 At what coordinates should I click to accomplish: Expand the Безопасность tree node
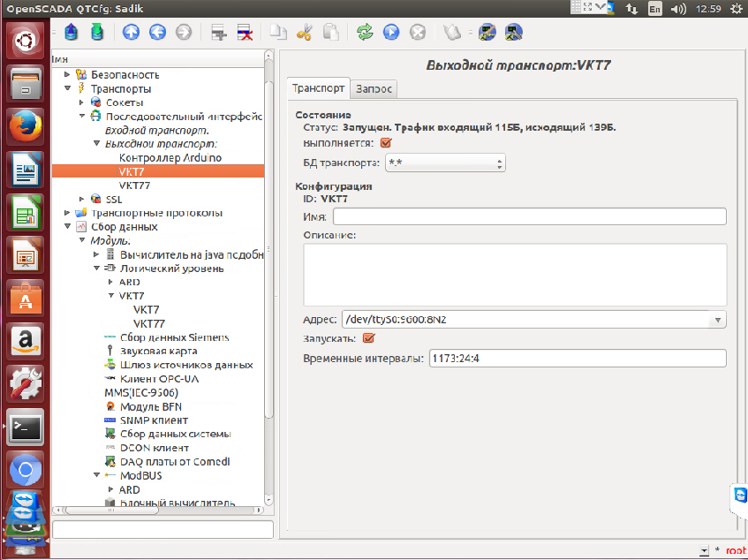[x=67, y=75]
